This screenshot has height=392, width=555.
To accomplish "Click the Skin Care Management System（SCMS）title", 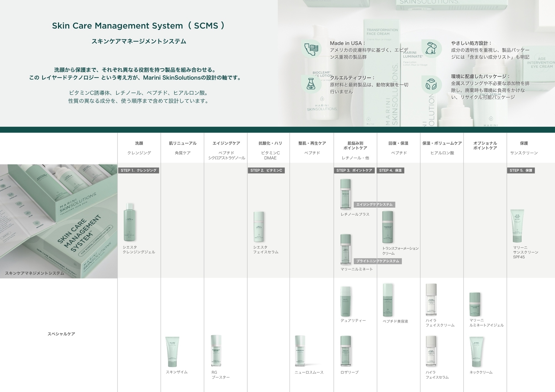I will 138,26.
